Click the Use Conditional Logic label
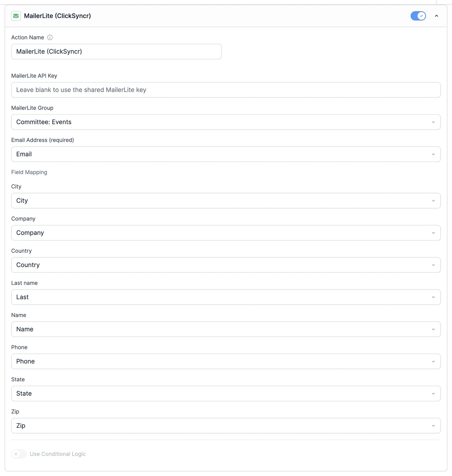This screenshot has height=476, width=452. pos(58,454)
